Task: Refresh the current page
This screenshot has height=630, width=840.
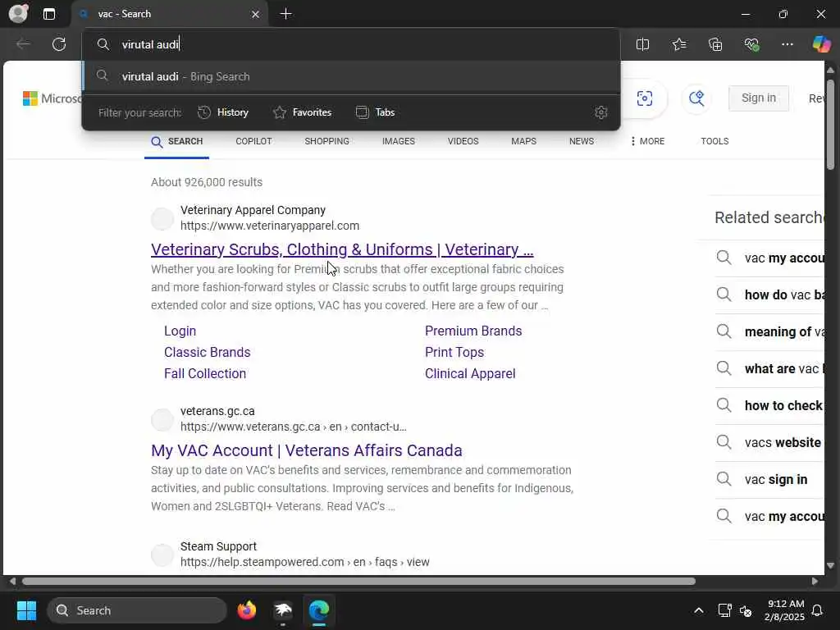Action: 59,44
